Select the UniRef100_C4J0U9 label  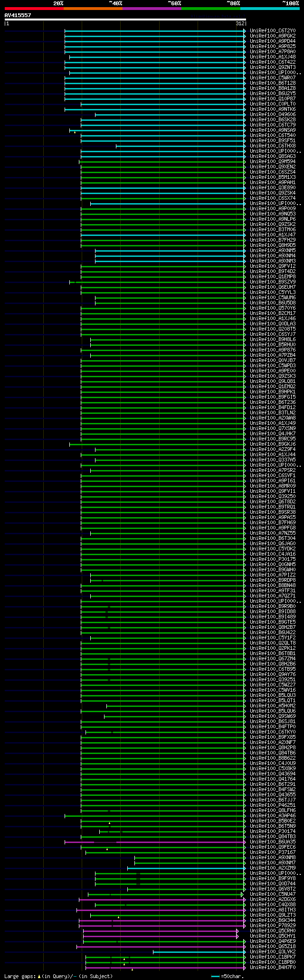point(273,764)
